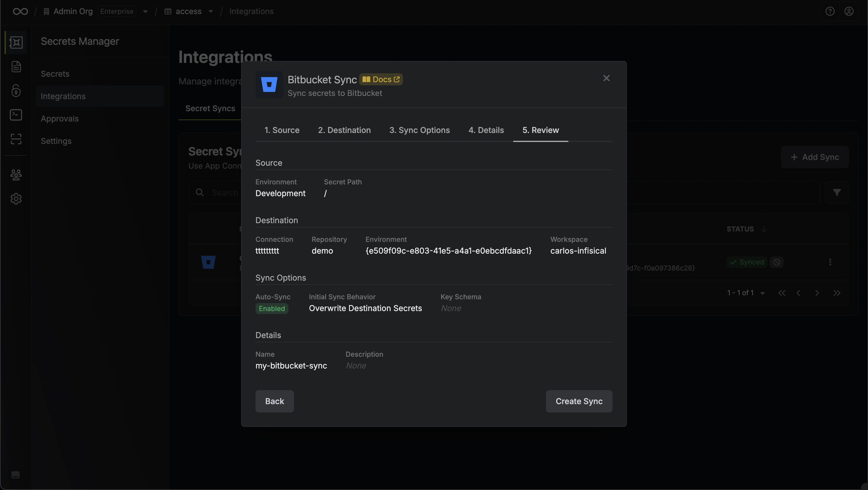This screenshot has width=868, height=490.
Task: Select the 5. Review step
Action: coord(540,130)
